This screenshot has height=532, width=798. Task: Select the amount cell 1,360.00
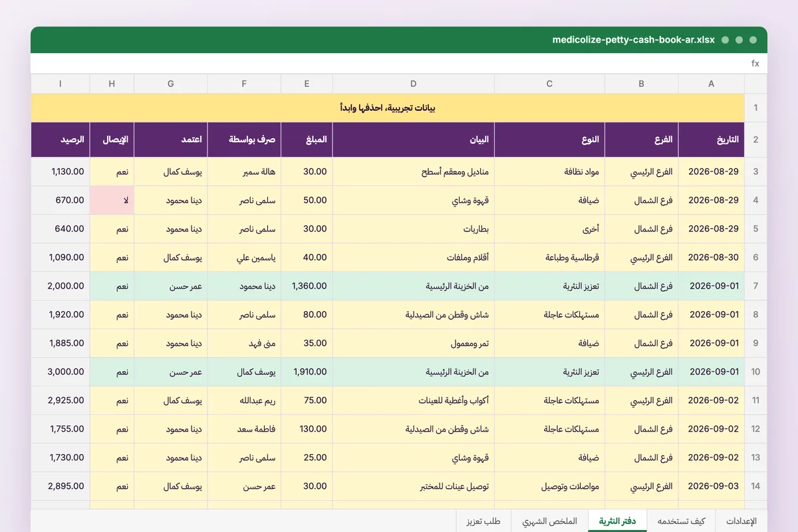point(307,286)
